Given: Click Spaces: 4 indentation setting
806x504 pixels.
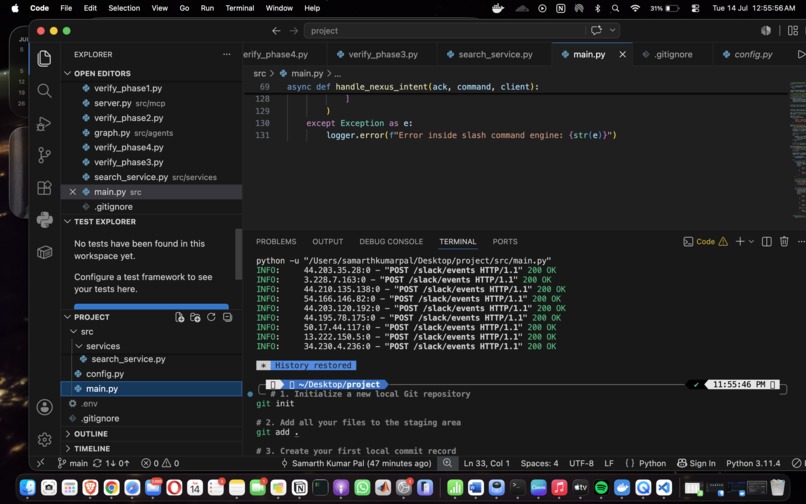Looking at the screenshot, I should coord(539,463).
